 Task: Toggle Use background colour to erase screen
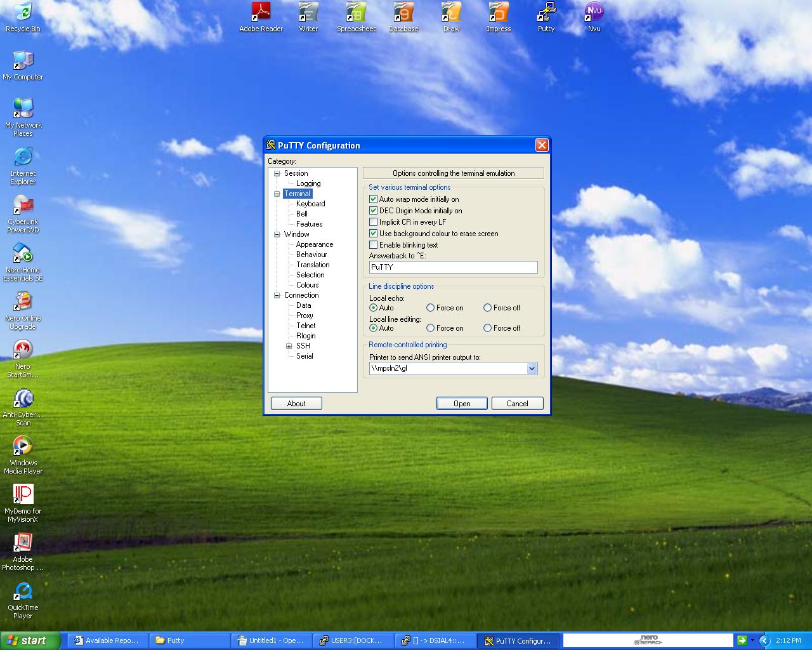pos(373,234)
